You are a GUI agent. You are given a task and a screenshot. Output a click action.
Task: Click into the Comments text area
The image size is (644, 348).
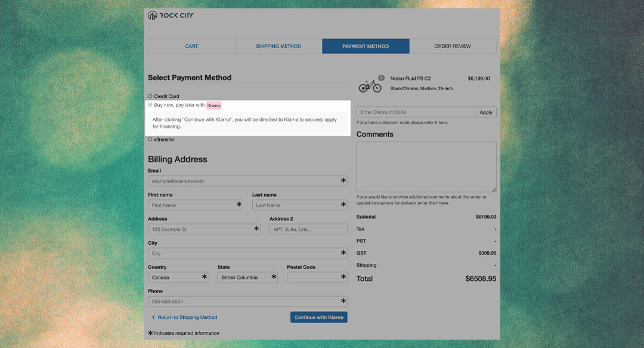(426, 166)
